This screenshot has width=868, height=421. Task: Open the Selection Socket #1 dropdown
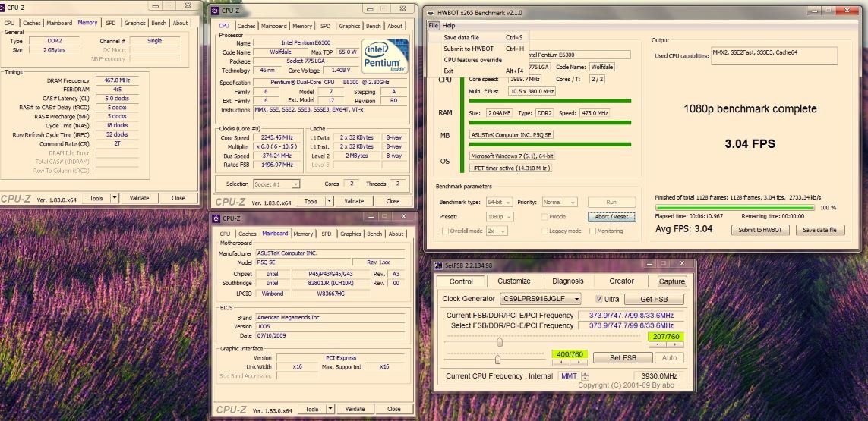[x=276, y=184]
